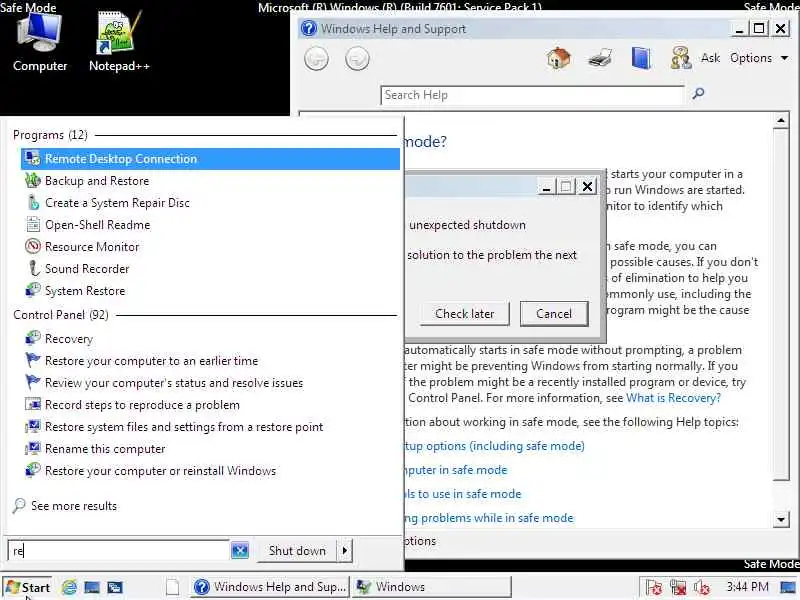Viewport: 800px width, 600px height.
Task: Close the unexpected shutdown dialog
Action: (587, 186)
